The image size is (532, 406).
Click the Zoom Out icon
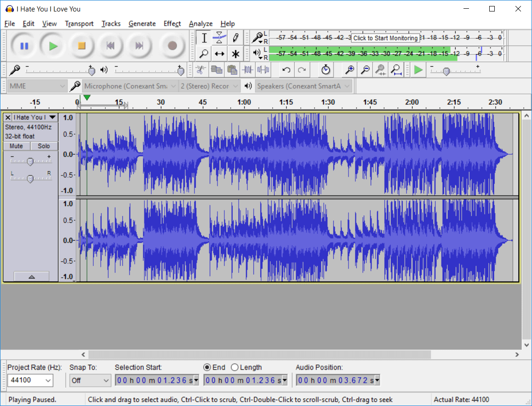(x=365, y=70)
